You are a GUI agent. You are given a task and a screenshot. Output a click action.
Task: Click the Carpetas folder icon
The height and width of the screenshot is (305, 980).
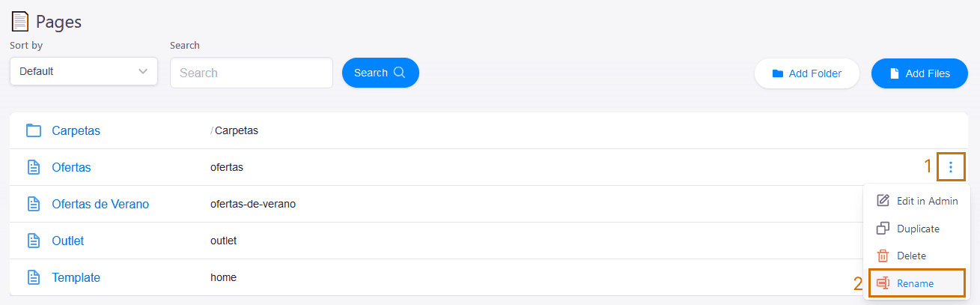coord(33,130)
